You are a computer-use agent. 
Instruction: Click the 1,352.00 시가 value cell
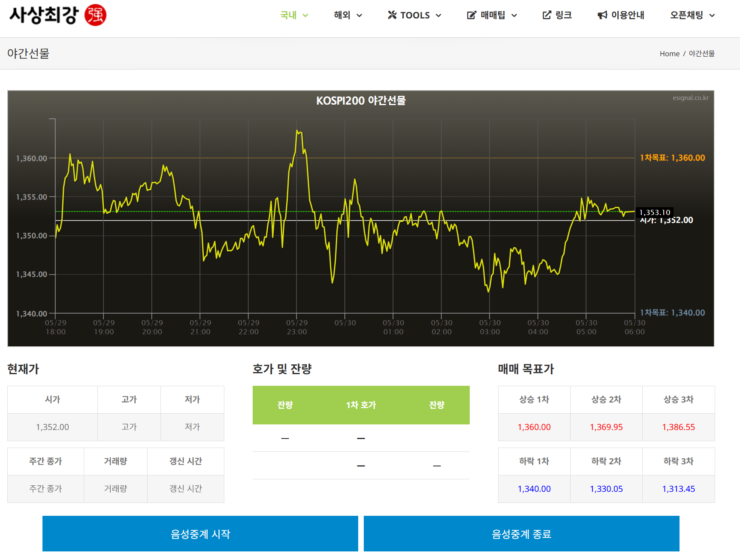[x=52, y=427]
